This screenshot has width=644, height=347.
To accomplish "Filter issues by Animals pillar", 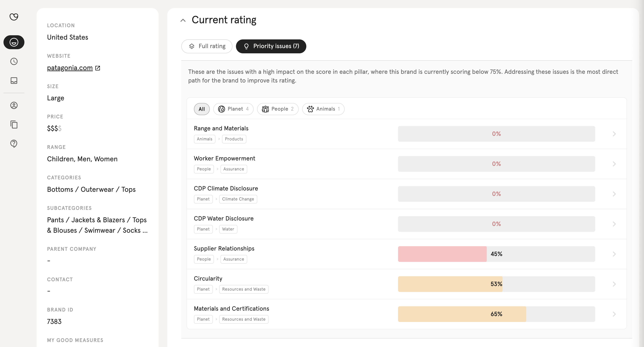I will point(323,109).
